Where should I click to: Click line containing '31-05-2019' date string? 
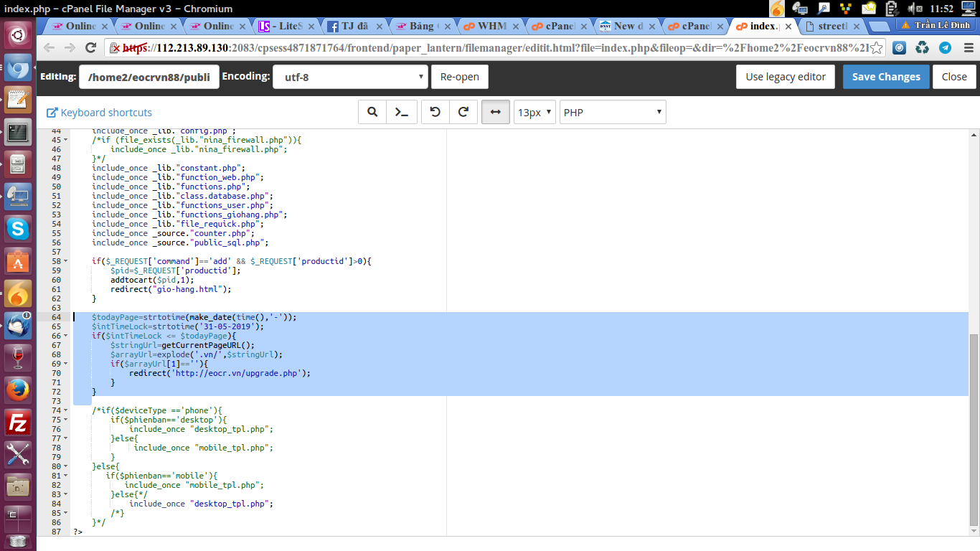pyautogui.click(x=178, y=326)
